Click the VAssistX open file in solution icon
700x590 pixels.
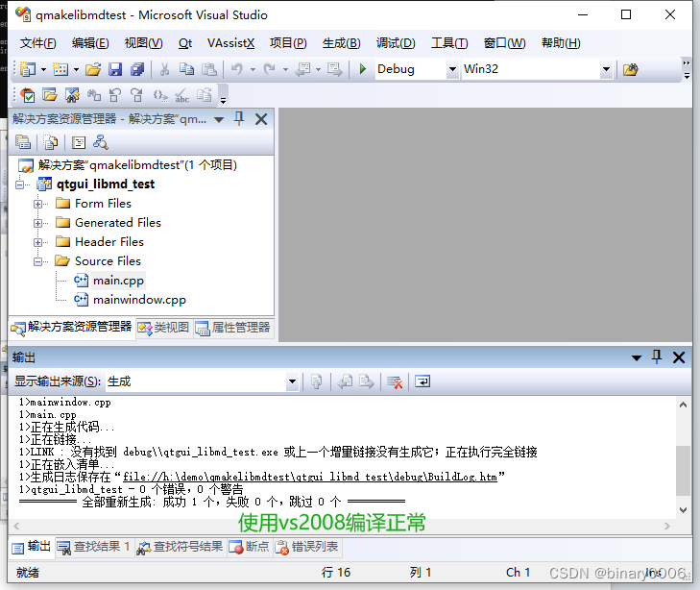pyautogui.click(x=50, y=95)
